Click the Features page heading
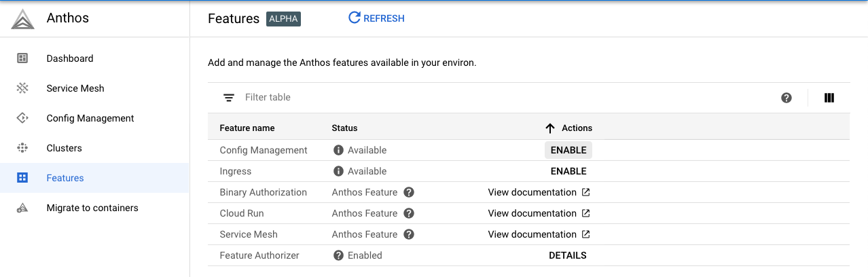Viewport: 868px width, 277px height. [x=234, y=18]
